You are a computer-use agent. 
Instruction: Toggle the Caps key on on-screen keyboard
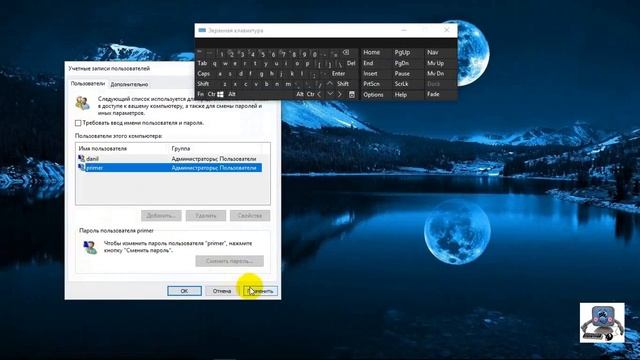[x=203, y=74]
